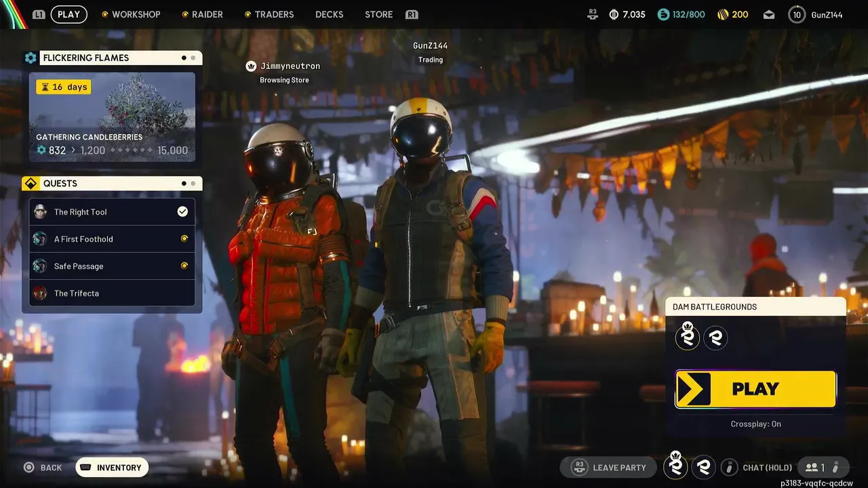Image resolution: width=868 pixels, height=488 pixels.
Task: Click LEAVE PARTY button
Action: pyautogui.click(x=608, y=468)
